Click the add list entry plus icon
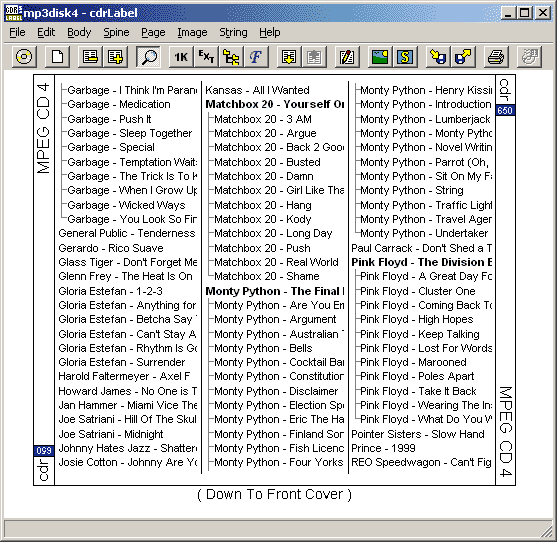The image size is (557, 542). tap(115, 57)
